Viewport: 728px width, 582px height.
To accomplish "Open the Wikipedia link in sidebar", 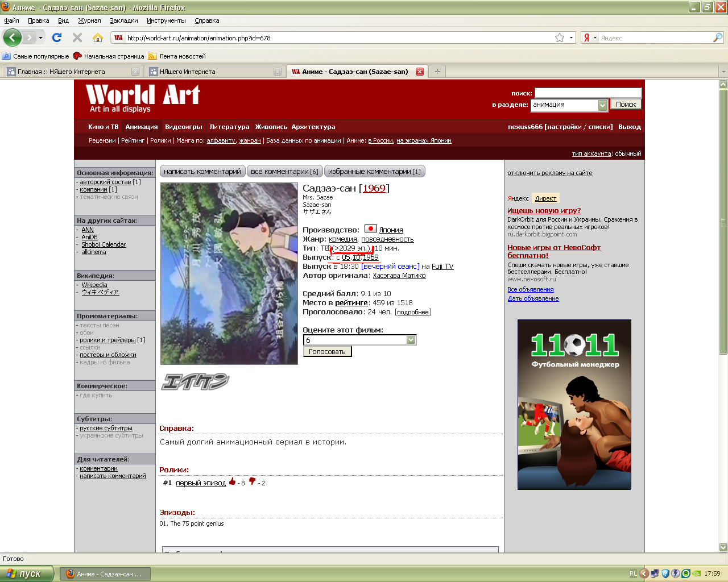I will [x=94, y=285].
